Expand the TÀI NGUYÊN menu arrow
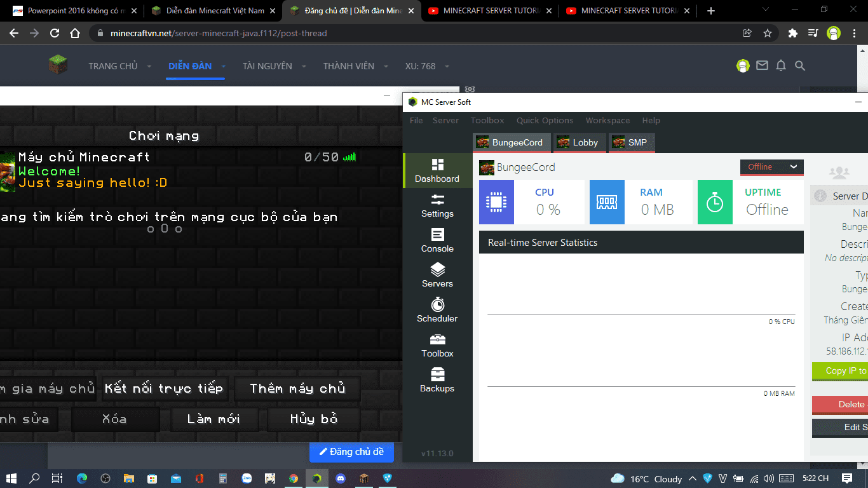Viewport: 868px width, 488px height. click(304, 66)
